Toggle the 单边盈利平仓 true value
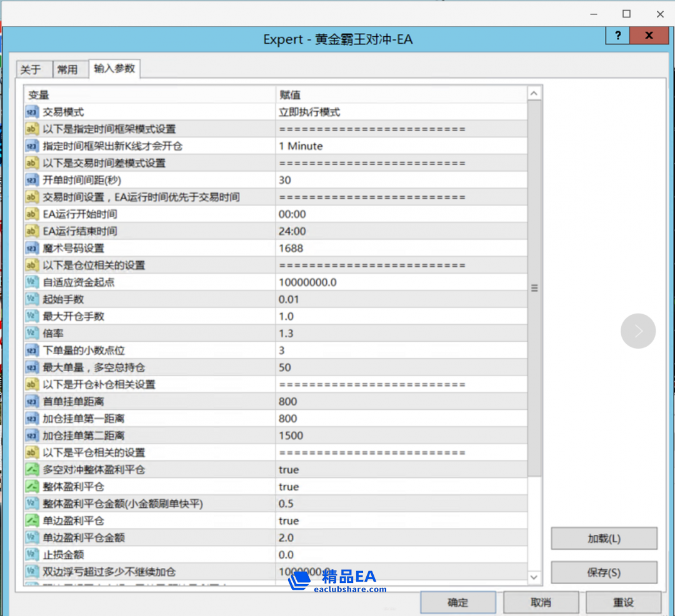Viewport: 675px width, 616px height. [x=289, y=521]
